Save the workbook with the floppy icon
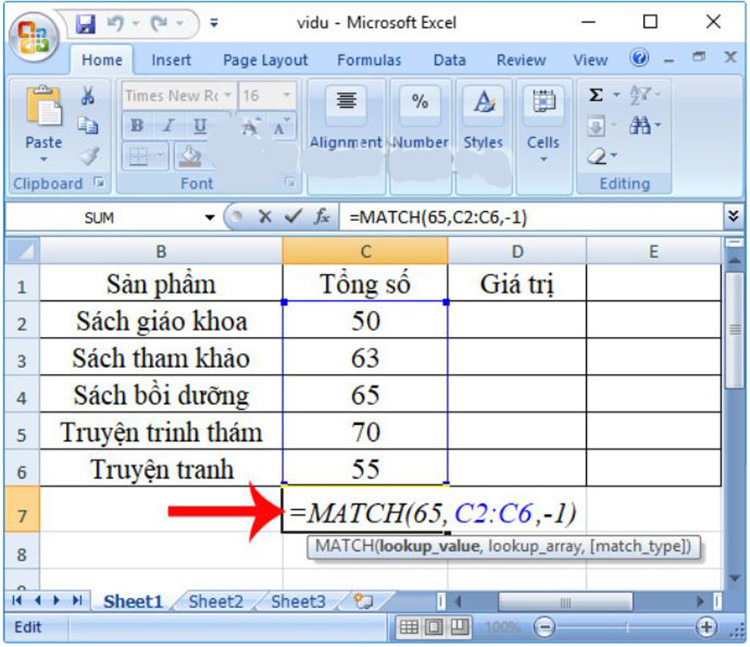 coord(86,23)
